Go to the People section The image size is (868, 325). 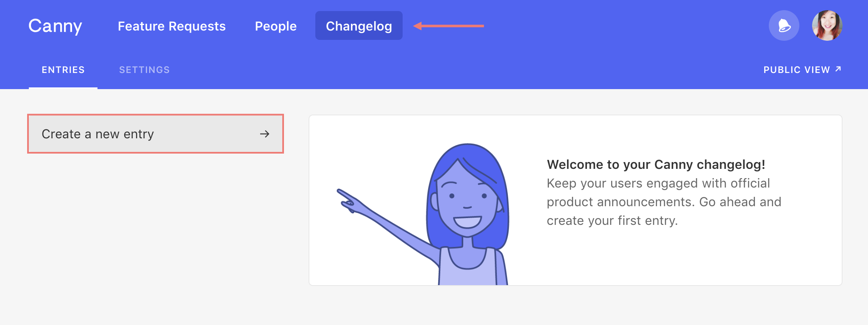coord(276,26)
